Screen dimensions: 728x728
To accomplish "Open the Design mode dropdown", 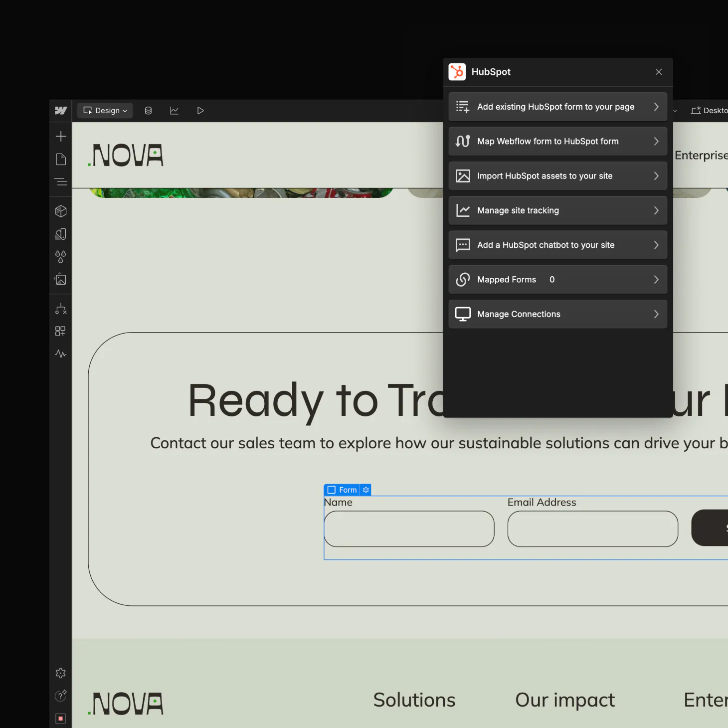I will click(x=105, y=111).
